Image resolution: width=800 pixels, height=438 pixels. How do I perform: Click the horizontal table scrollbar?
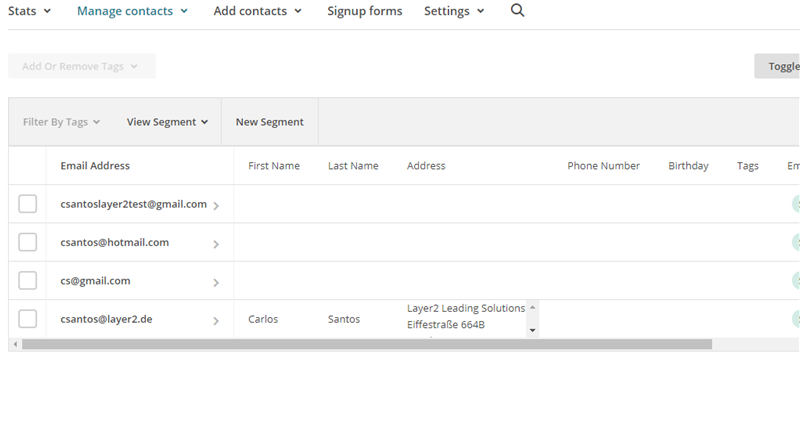(366, 344)
